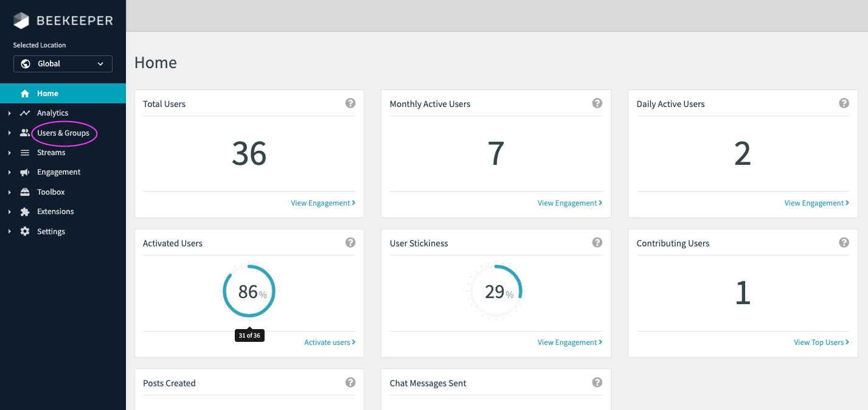Select Home in the sidebar menu

coord(47,94)
